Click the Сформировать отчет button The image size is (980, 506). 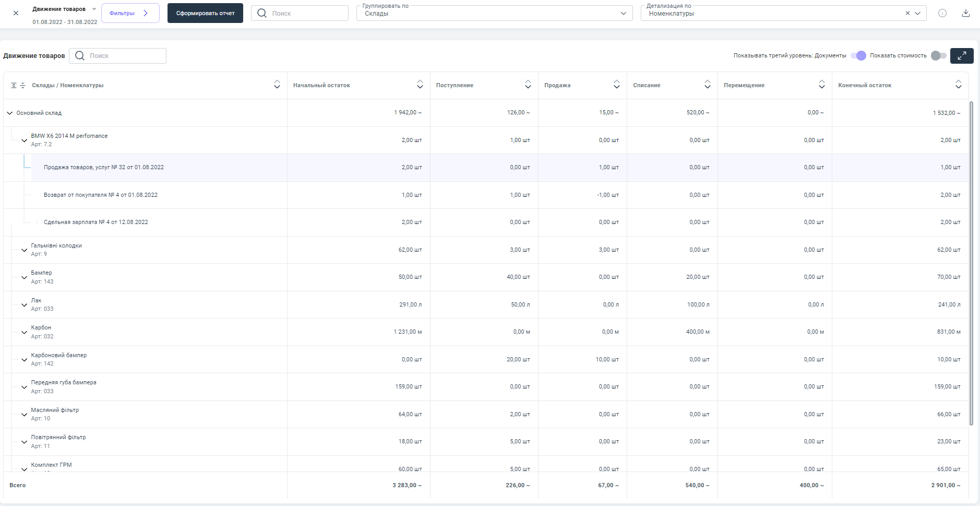click(x=205, y=13)
